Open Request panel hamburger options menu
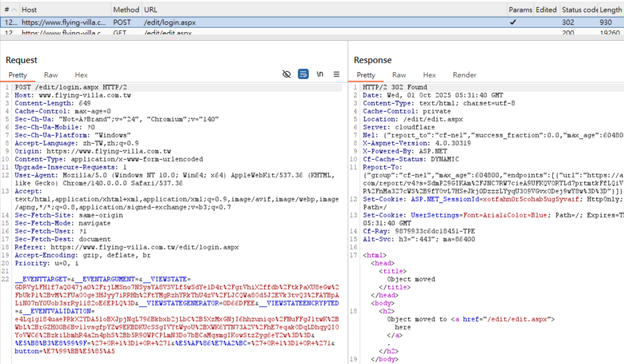 336,74
